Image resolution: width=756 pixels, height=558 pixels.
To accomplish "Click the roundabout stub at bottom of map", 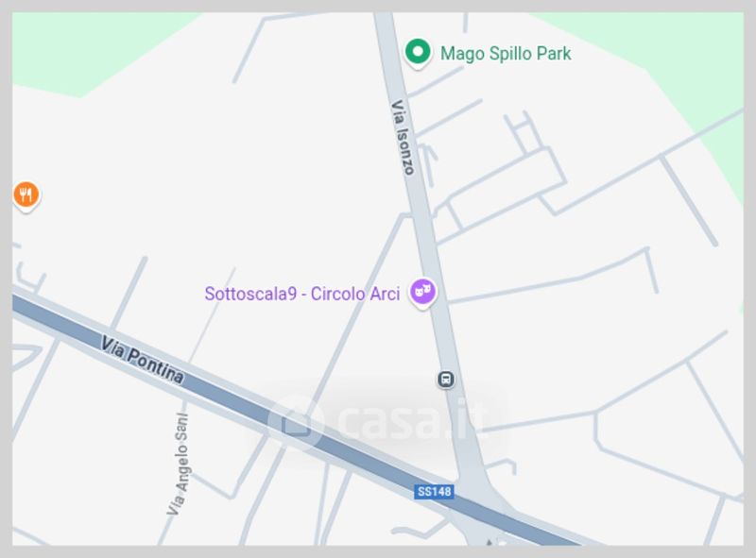I will tap(485, 537).
